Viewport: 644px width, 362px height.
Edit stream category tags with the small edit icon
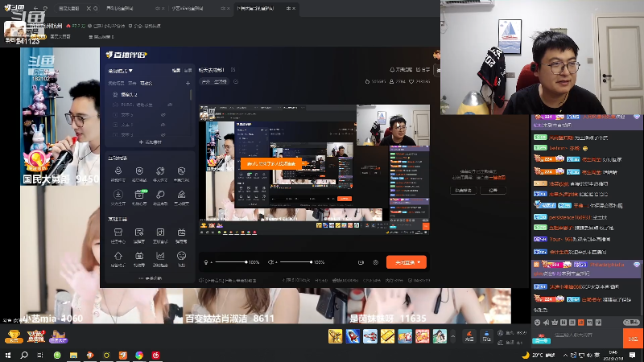coord(236,82)
